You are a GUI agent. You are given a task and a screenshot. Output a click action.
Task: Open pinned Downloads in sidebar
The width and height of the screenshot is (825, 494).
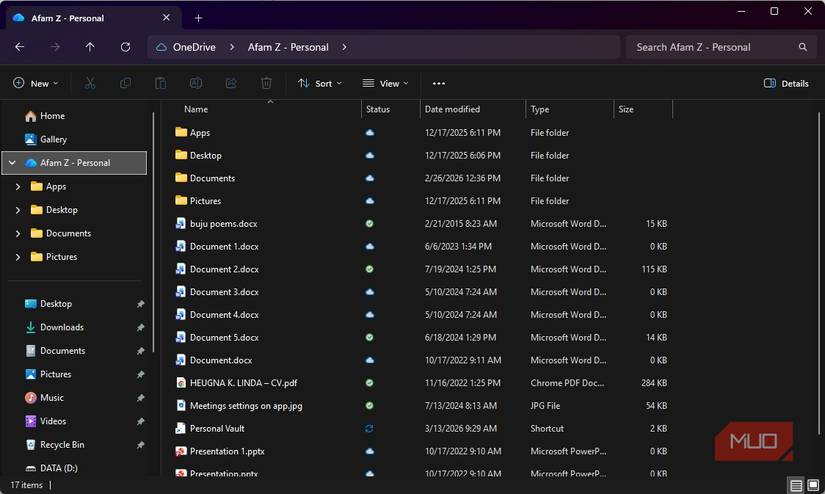coord(62,327)
